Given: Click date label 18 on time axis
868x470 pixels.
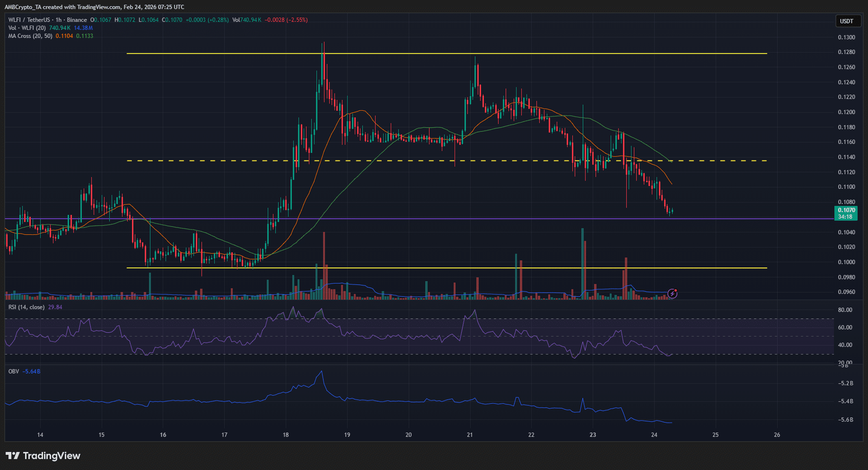Looking at the screenshot, I should tap(286, 435).
